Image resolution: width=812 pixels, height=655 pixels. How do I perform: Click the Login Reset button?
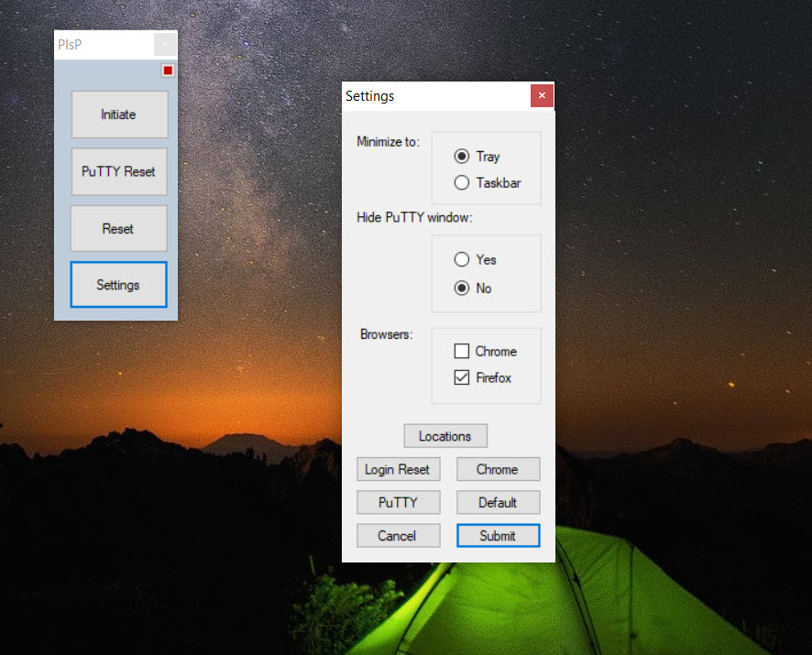pyautogui.click(x=399, y=469)
